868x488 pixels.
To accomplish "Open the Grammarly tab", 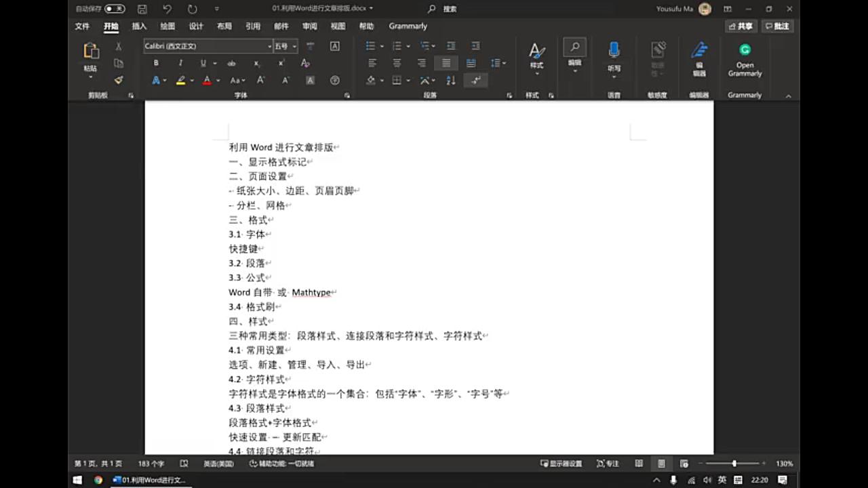I will point(408,26).
